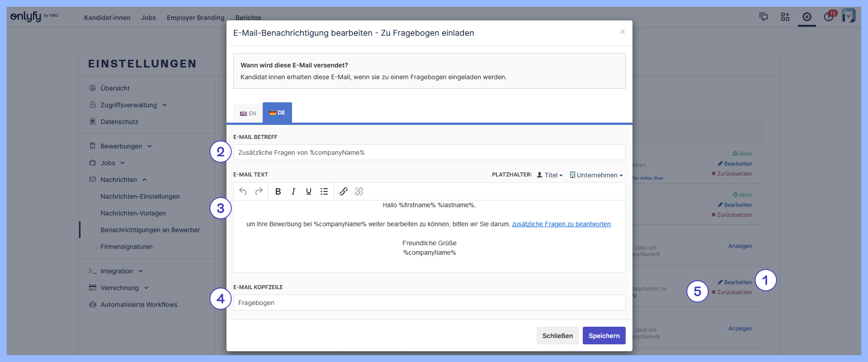Image resolution: width=868 pixels, height=362 pixels.
Task: Click Zurücksetzen in the questionnaire invitation row
Action: pyautogui.click(x=732, y=292)
